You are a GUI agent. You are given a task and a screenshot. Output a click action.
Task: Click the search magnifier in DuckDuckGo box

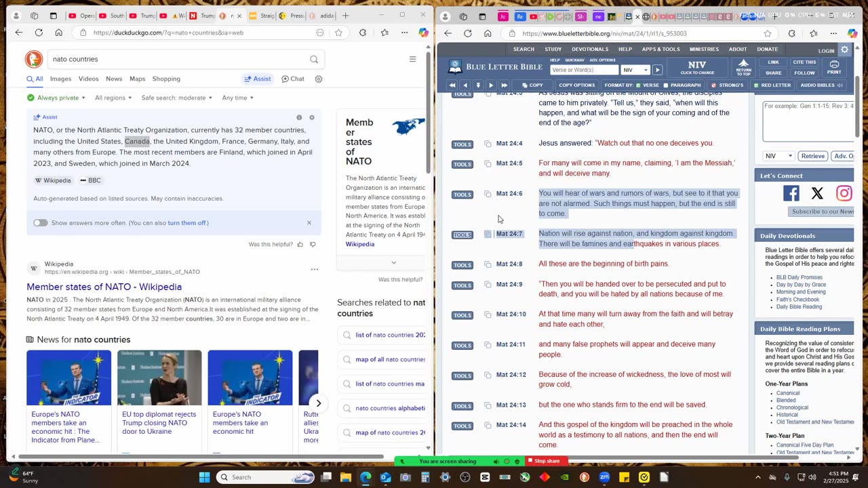coord(314,59)
